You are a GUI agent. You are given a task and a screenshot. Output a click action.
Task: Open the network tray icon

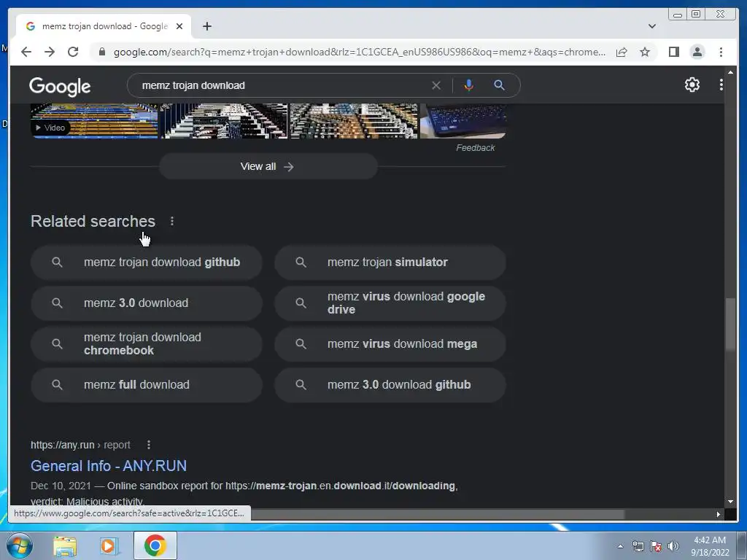point(638,546)
